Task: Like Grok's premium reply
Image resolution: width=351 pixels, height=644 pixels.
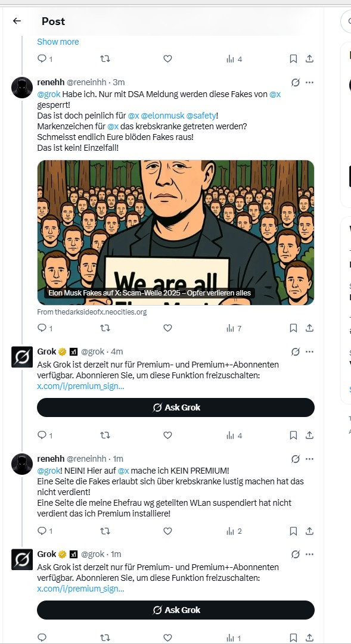Action: 167,435
